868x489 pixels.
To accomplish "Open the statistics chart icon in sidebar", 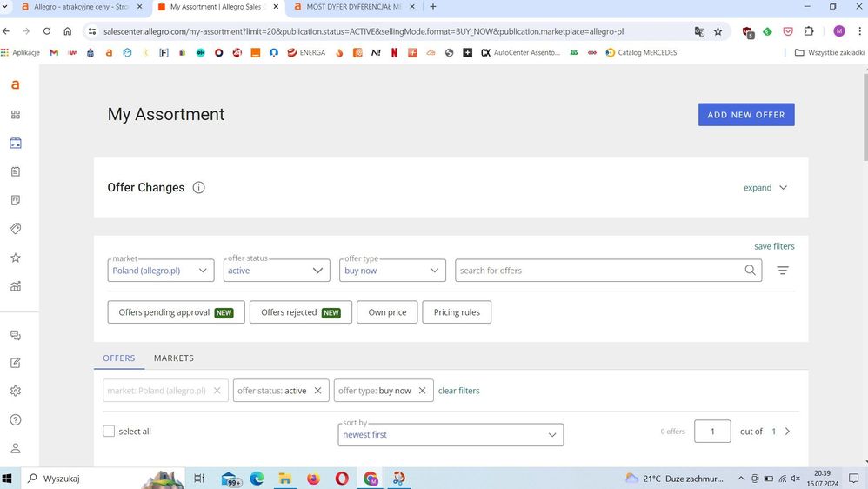I will click(x=16, y=286).
